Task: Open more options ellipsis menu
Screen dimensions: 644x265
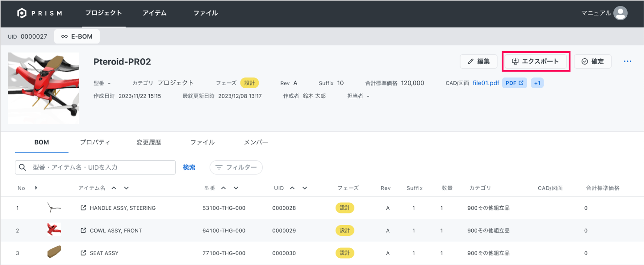Action: [627, 61]
